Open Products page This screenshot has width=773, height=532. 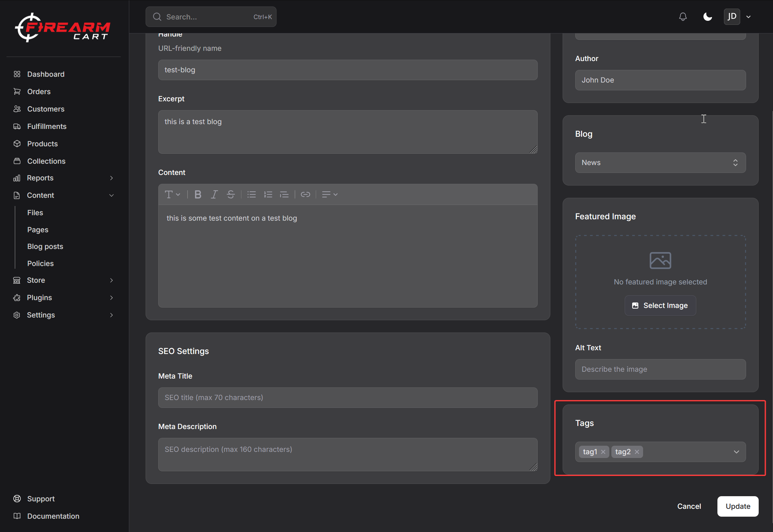pyautogui.click(x=42, y=144)
